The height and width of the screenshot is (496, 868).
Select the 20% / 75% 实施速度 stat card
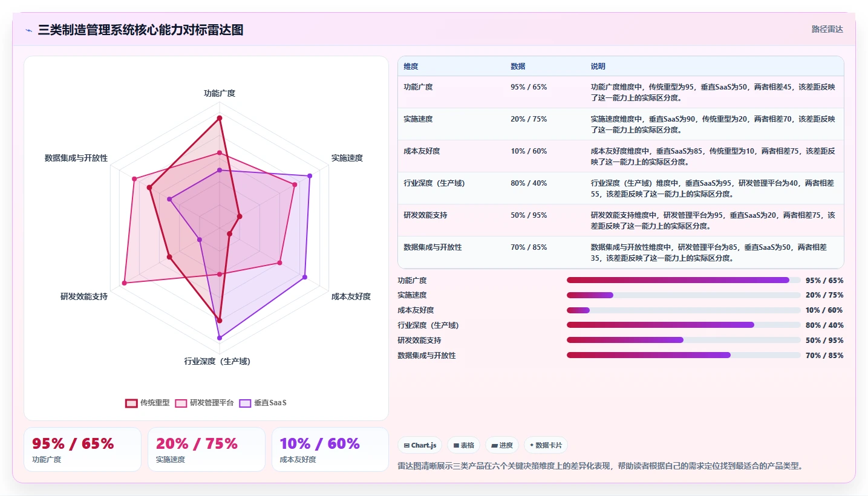coord(206,449)
